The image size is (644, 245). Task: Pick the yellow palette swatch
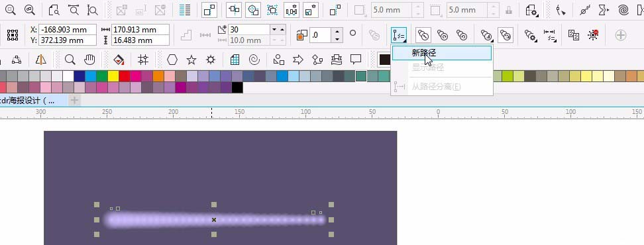point(113,76)
